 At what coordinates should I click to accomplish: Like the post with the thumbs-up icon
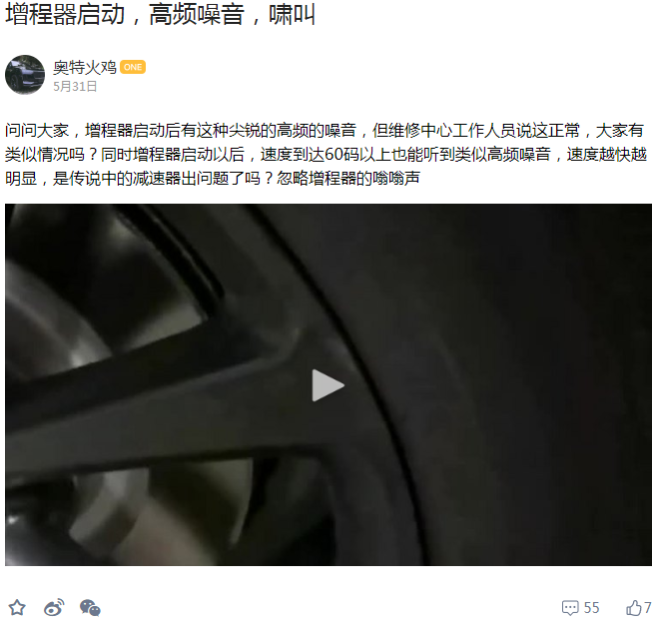[x=633, y=608]
